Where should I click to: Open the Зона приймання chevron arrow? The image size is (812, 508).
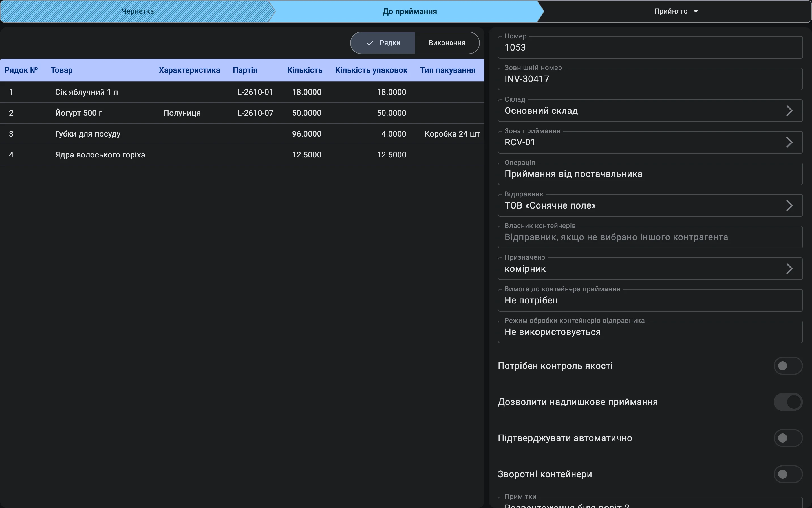[789, 142]
